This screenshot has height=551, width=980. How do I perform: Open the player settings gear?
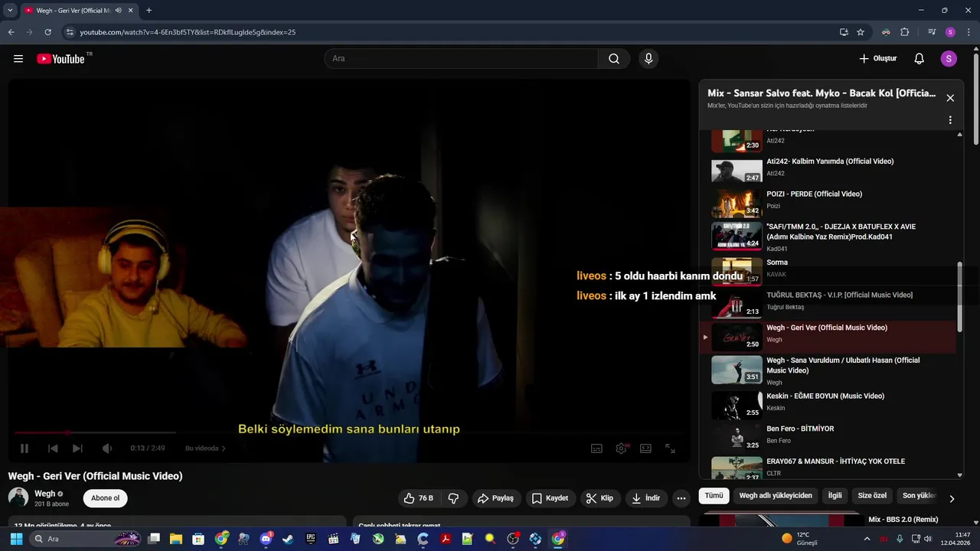(x=621, y=448)
